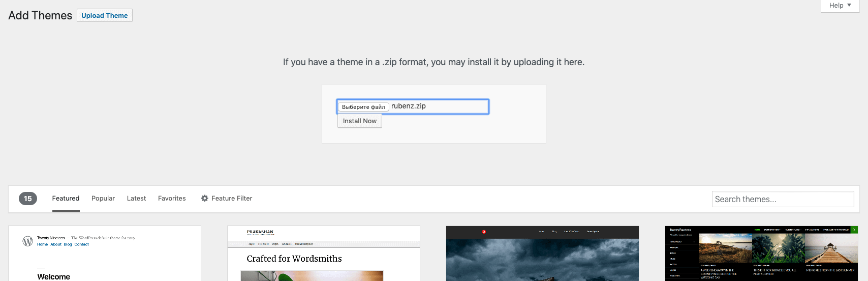The image size is (868, 281).
Task: Click the WordPress logo in Twenty Nineteen preview
Action: pos(27,241)
